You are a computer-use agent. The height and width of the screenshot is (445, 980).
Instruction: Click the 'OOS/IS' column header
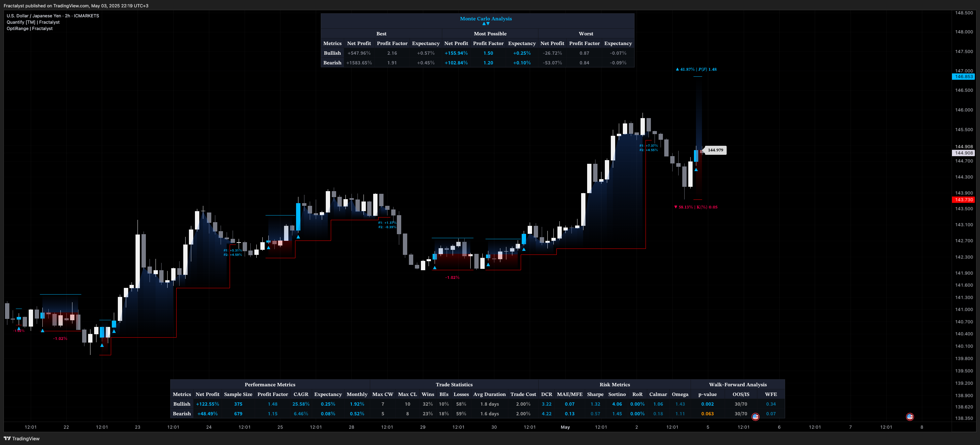[741, 394]
